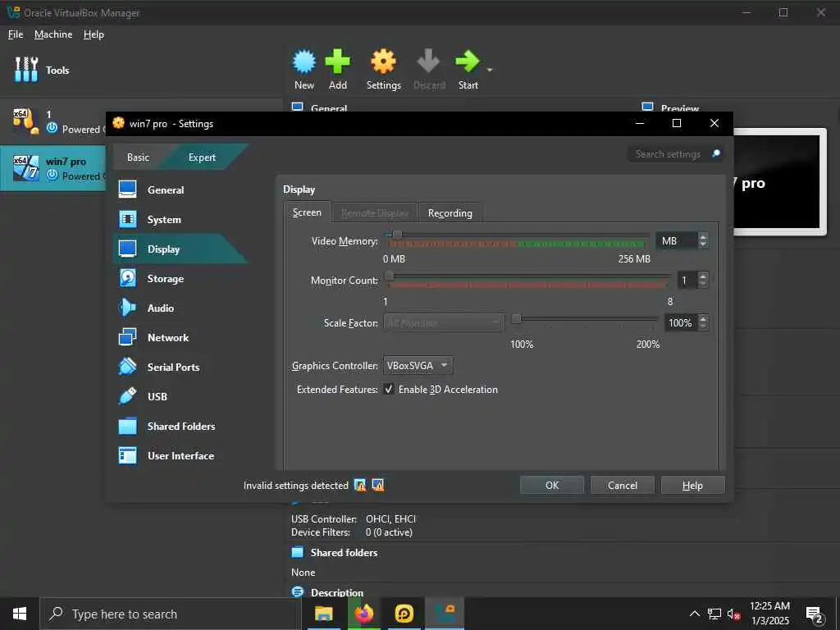This screenshot has width=840, height=630.
Task: Open the notification center icon
Action: tap(815, 614)
